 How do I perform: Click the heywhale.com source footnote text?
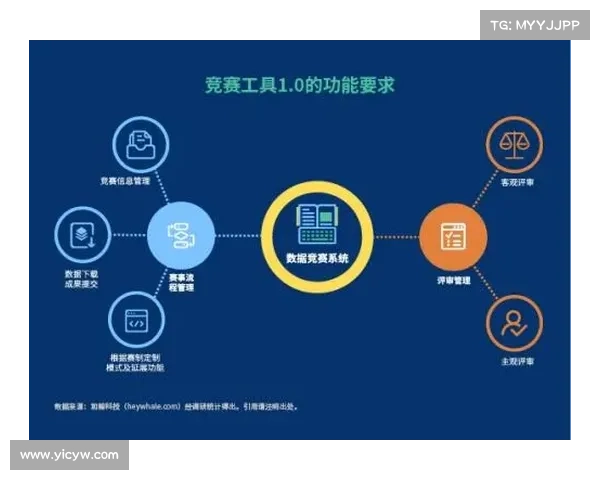coord(176,406)
